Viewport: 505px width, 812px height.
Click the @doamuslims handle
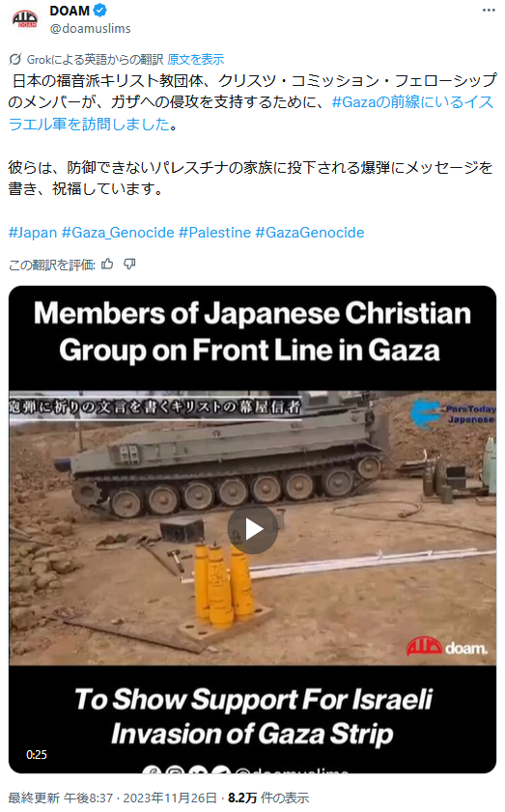click(90, 28)
